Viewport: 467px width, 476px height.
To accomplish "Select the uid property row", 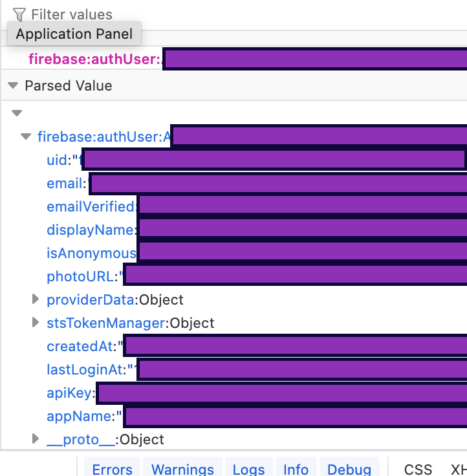I will 234,160.
